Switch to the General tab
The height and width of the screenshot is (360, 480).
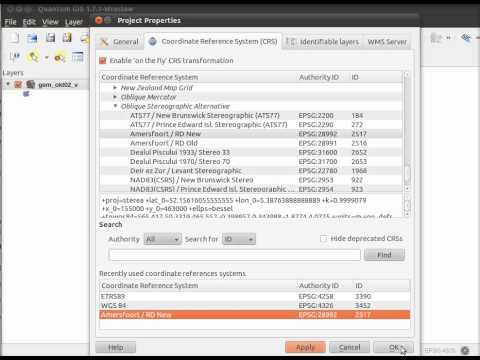[x=120, y=42]
